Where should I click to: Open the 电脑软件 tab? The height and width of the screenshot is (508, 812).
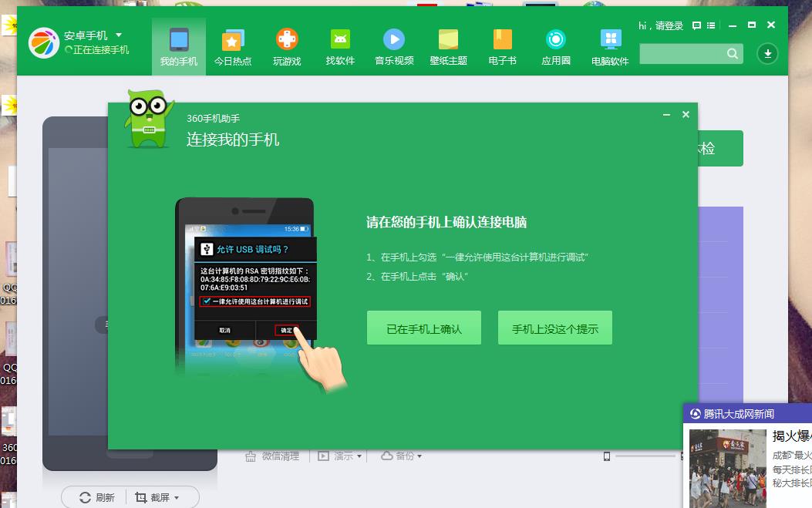click(610, 46)
